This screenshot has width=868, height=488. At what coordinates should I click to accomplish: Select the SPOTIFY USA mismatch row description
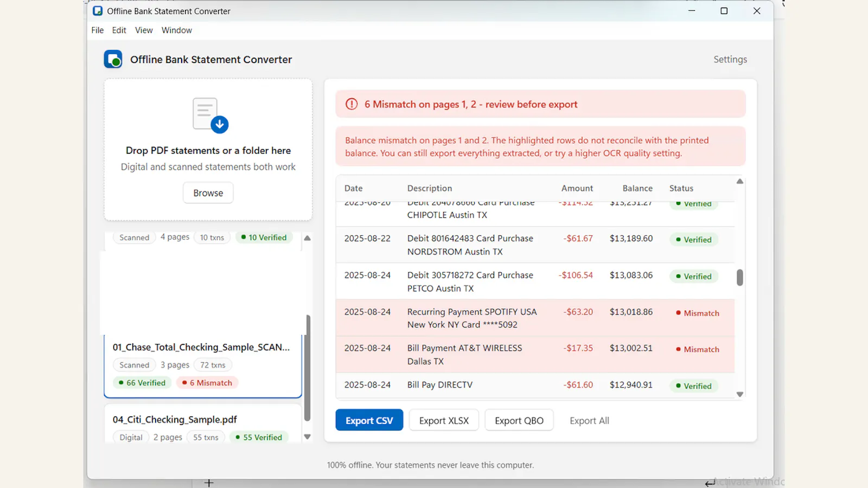coord(472,318)
